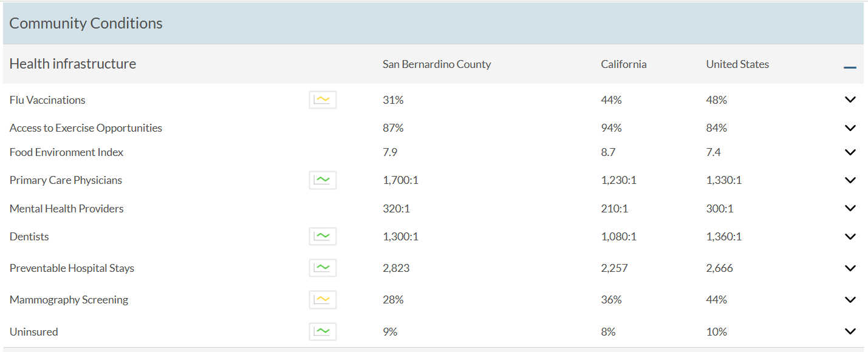Collapse the Health infrastructure section with the minus icon
868x352 pixels.
coord(850,67)
